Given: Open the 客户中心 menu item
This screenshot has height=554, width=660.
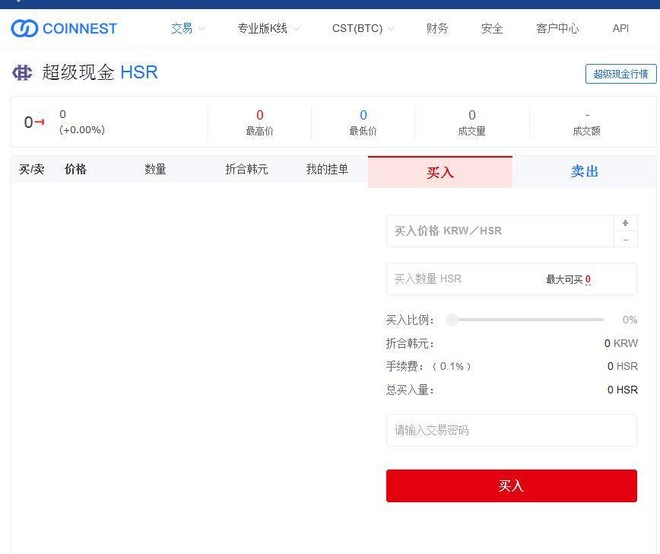Looking at the screenshot, I should pos(557,28).
